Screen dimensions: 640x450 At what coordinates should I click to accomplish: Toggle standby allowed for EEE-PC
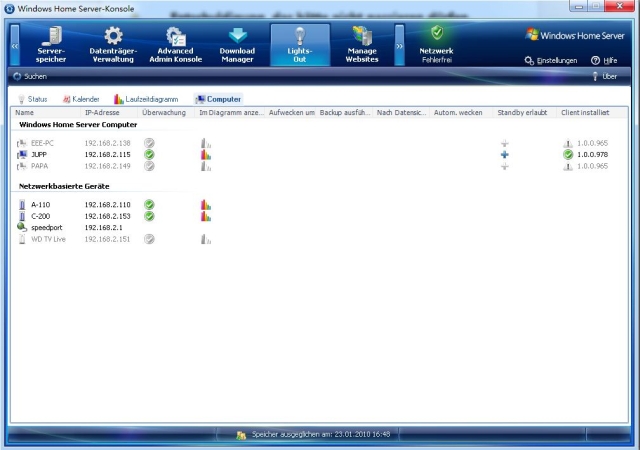(505, 143)
